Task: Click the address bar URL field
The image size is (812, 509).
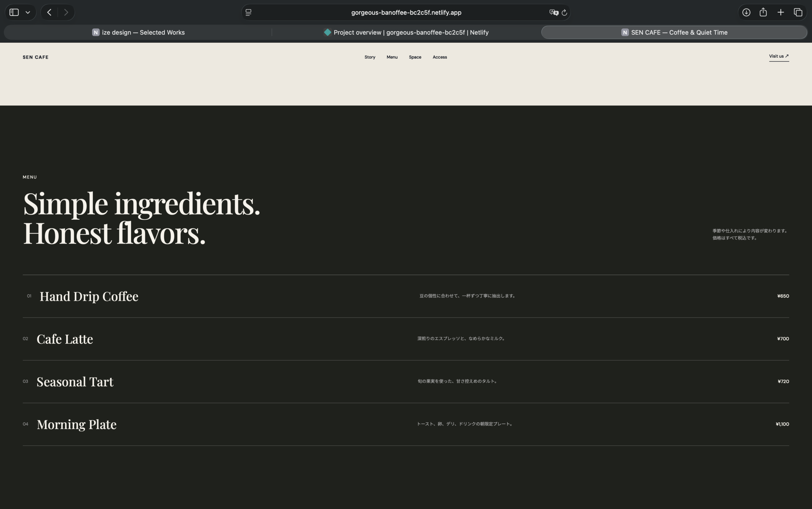Action: tap(406, 12)
